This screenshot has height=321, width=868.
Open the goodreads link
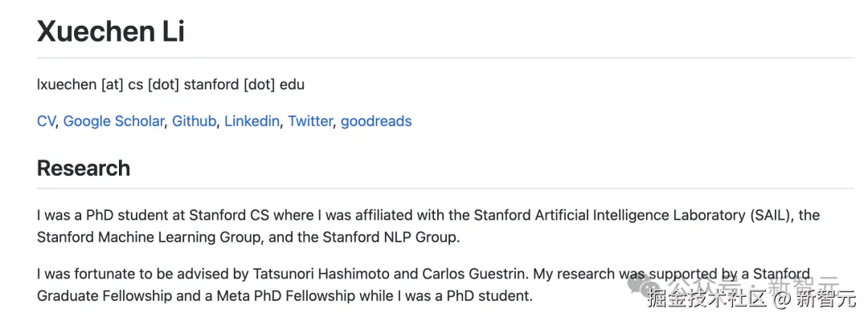tap(376, 121)
